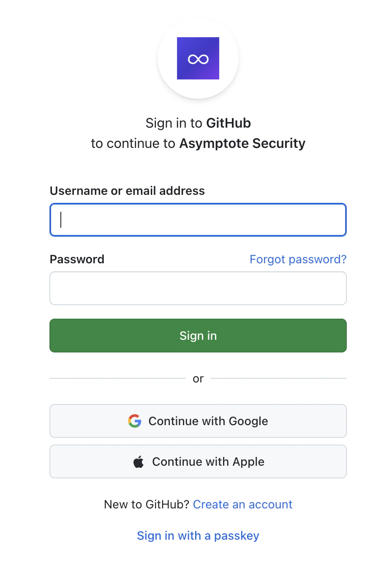
Task: Focus the Username or email address field
Action: click(198, 220)
